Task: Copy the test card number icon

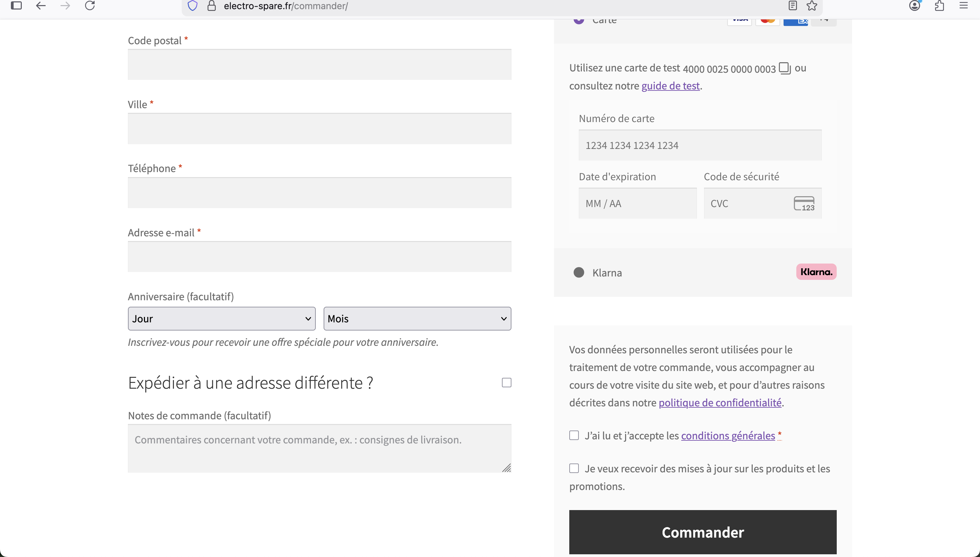Action: [784, 68]
